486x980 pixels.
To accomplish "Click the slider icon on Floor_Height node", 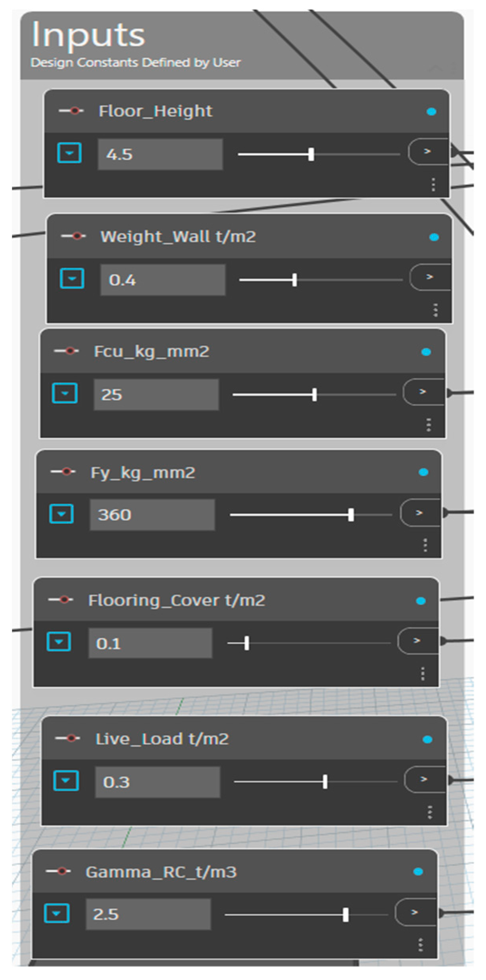I will [71, 111].
